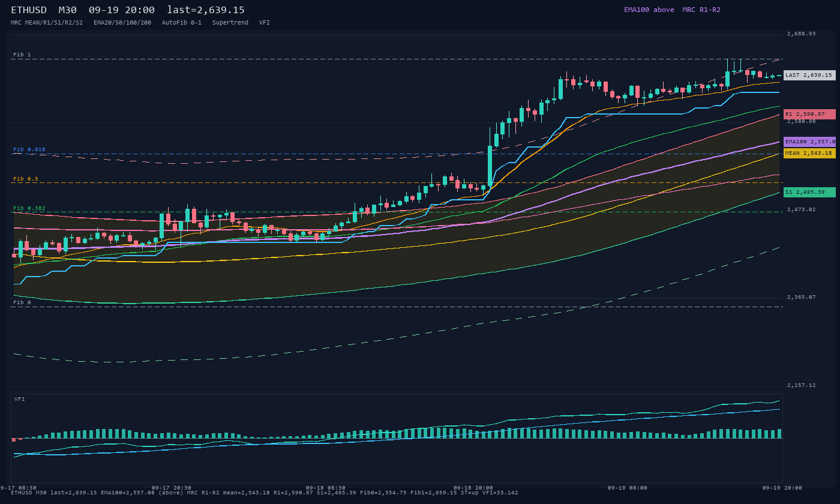Click the '09-19 20:00' time axis label
This screenshot has height=504, width=840.
pos(782,488)
